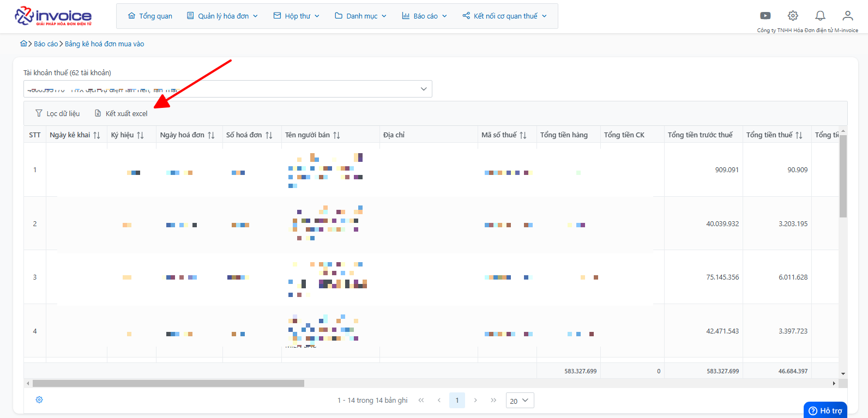868x418 pixels.
Task: Open the settings gear in header
Action: (x=793, y=16)
